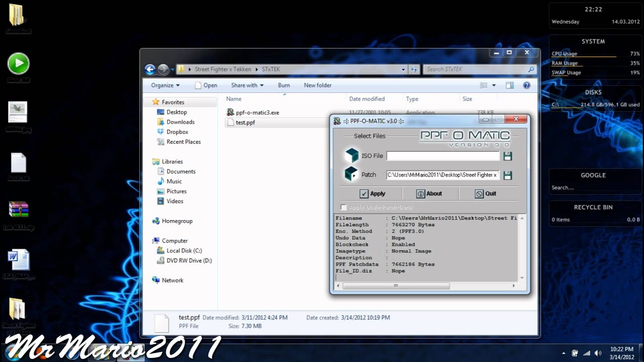
Task: Click Open in the Explorer toolbar
Action: click(x=206, y=85)
